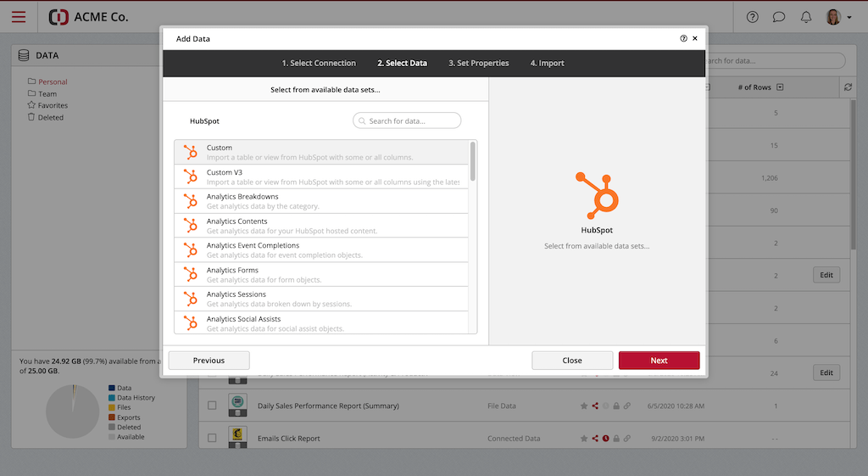The width and height of the screenshot is (868, 476).
Task: Click the Edit button in the 2-rows row
Action: [826, 275]
